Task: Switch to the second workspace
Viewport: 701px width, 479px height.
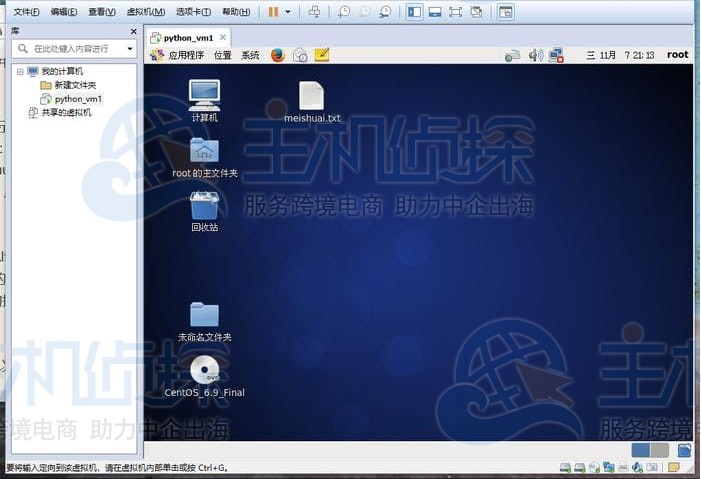Action: pyautogui.click(x=659, y=450)
